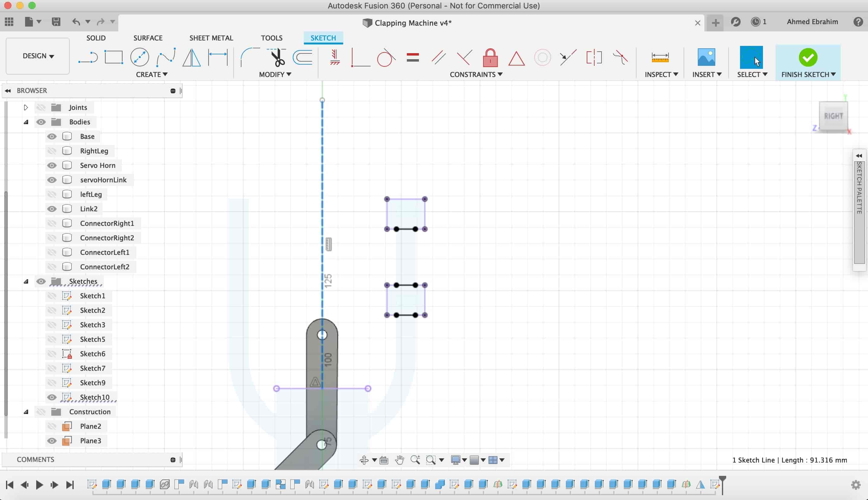Expand the SKETCH PALETTE panel

tap(859, 155)
